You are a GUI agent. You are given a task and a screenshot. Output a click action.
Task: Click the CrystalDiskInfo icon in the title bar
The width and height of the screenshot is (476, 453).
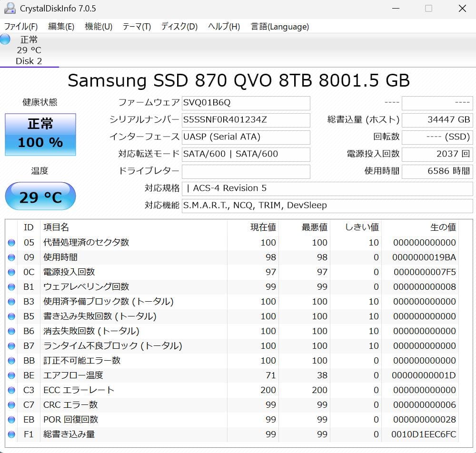point(10,8)
